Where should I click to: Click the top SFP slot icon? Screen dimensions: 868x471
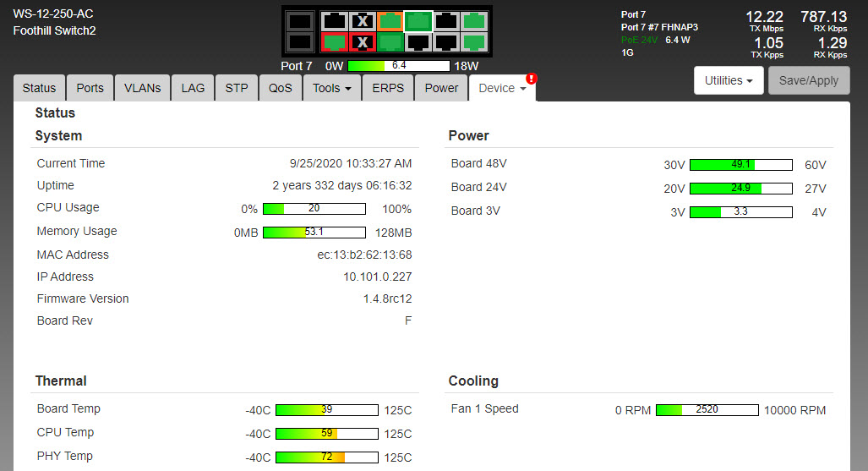[299, 21]
